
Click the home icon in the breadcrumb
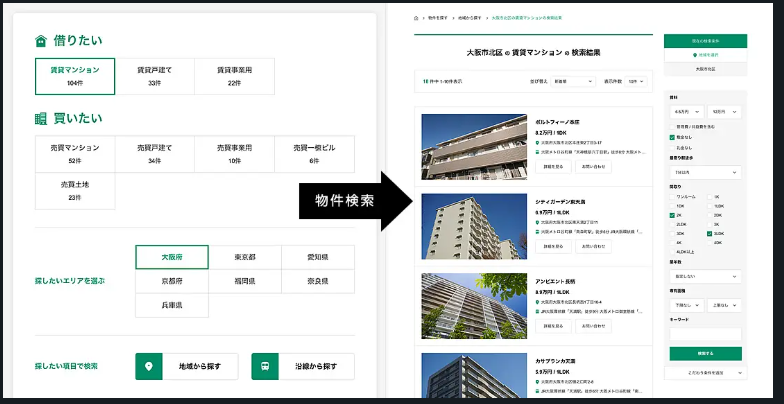click(416, 18)
